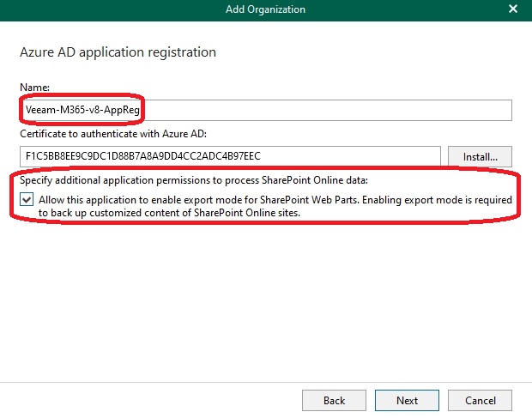Click the Name field containing Veeam-M365-v8-AppReg
This screenshot has width=532, height=418.
[266, 110]
